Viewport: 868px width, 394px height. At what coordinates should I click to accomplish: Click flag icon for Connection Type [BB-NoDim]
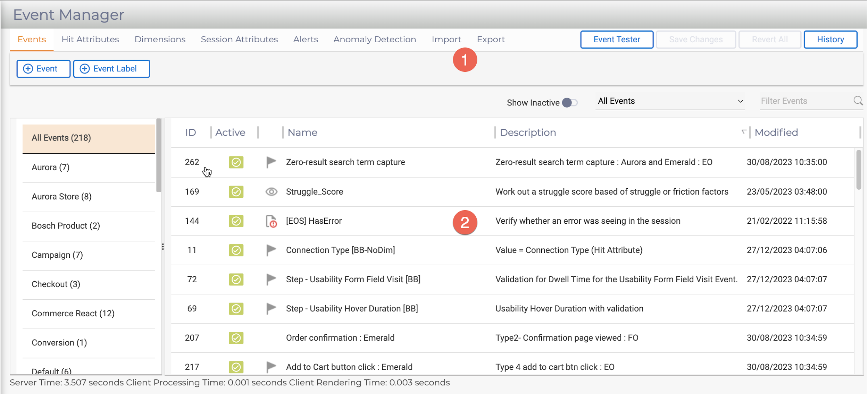click(271, 250)
